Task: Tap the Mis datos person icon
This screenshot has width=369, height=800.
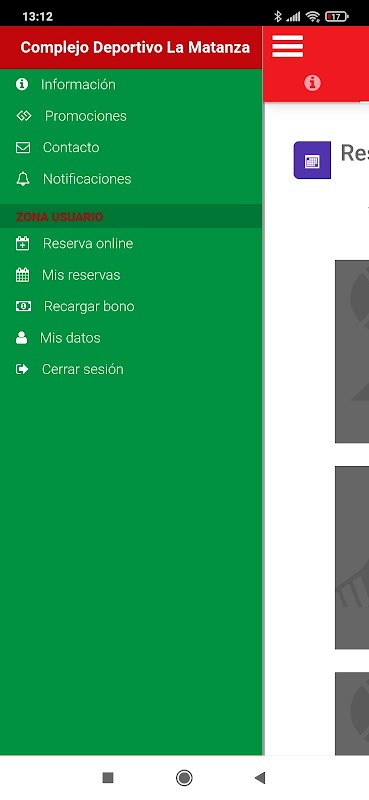Action: 21,338
